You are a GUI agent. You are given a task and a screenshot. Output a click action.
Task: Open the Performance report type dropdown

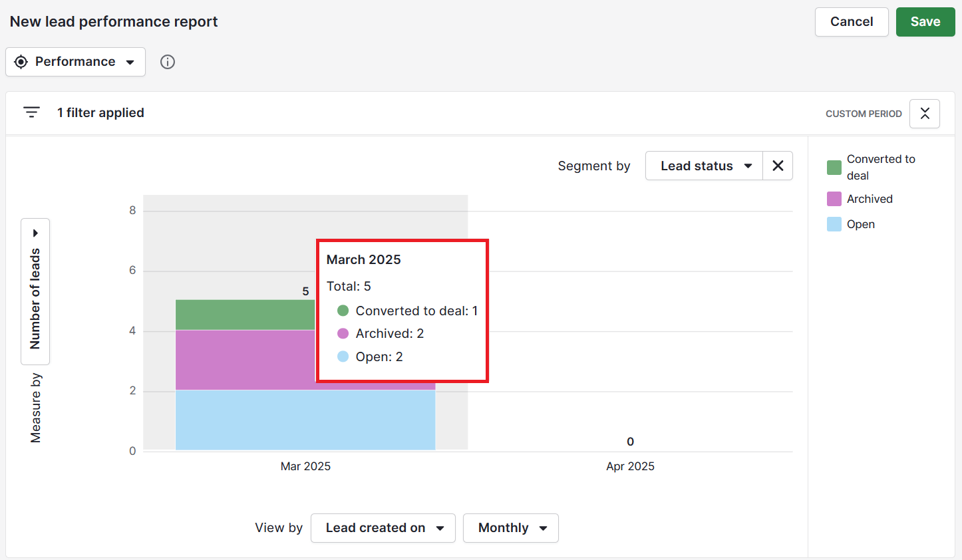(x=75, y=61)
